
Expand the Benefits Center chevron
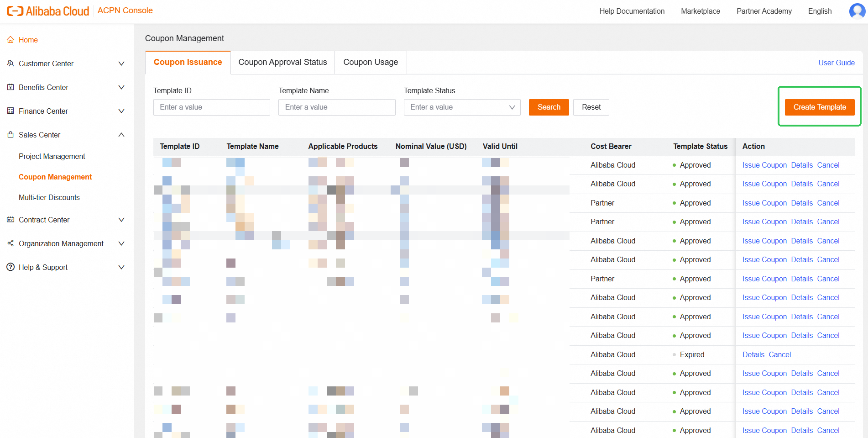point(121,87)
